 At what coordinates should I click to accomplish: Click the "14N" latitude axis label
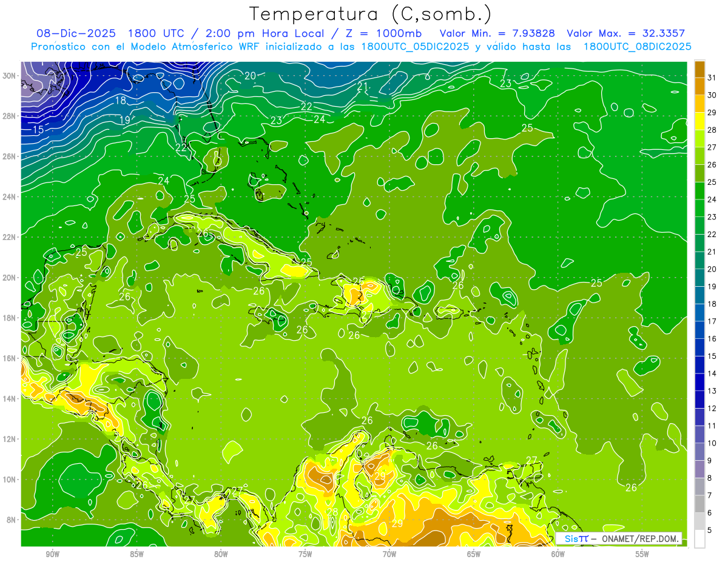coord(10,399)
